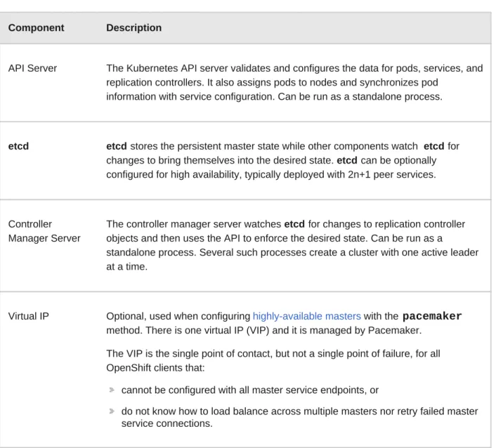This screenshot has height=448, width=496.
Task: Click bullet 'do not know how to load balance'
Action: tap(299, 417)
